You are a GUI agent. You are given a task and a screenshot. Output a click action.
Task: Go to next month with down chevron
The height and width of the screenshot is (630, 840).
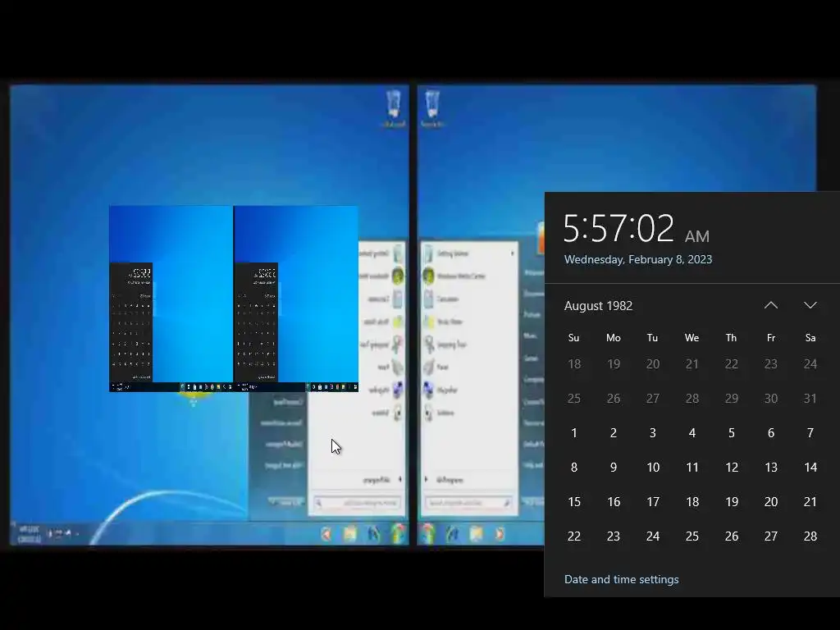(x=810, y=305)
